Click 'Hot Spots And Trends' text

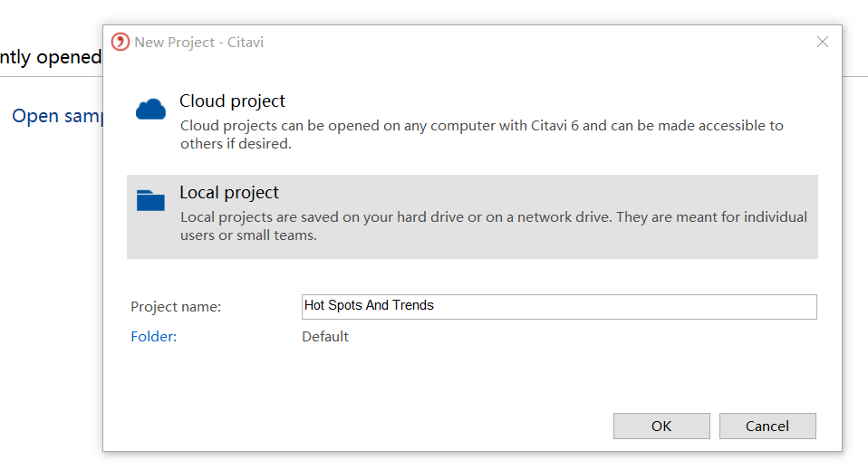coord(370,305)
